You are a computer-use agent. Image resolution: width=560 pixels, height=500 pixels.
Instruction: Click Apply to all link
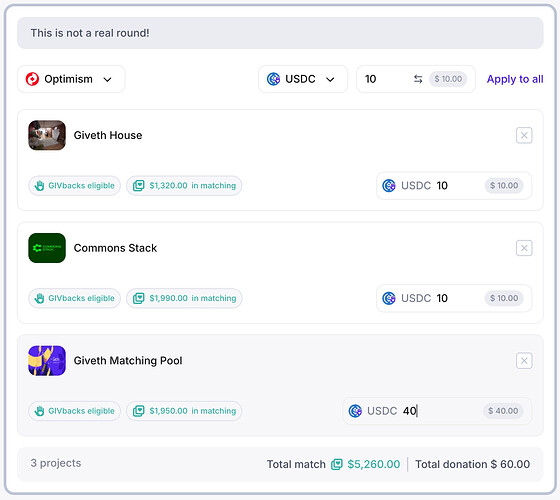click(x=515, y=79)
